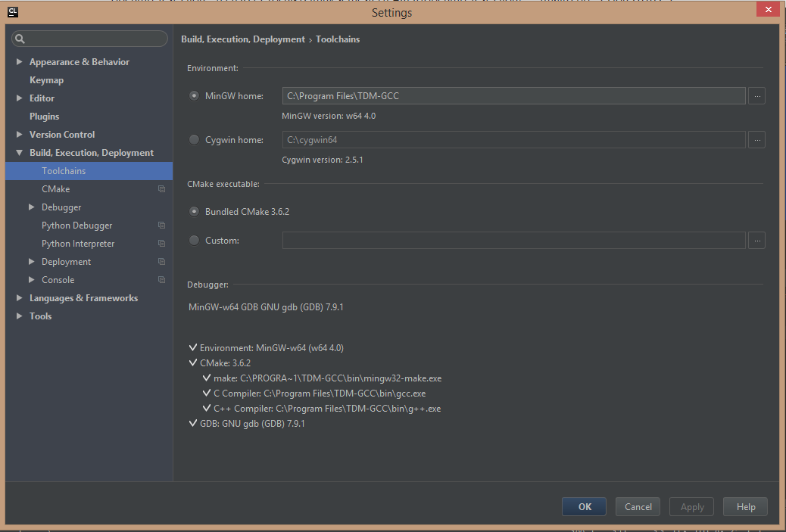Click the 'MinGW version: w64 4.0' text
786x532 pixels.
point(329,116)
